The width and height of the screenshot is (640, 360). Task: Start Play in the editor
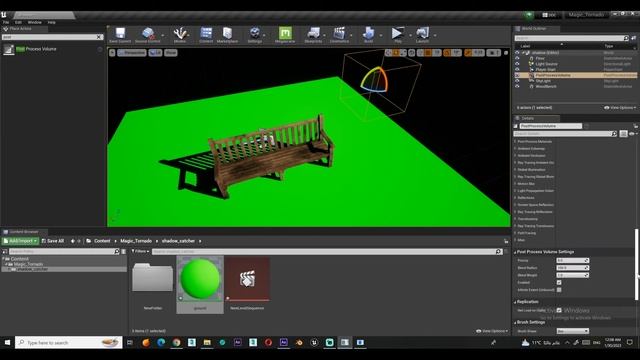(x=397, y=34)
